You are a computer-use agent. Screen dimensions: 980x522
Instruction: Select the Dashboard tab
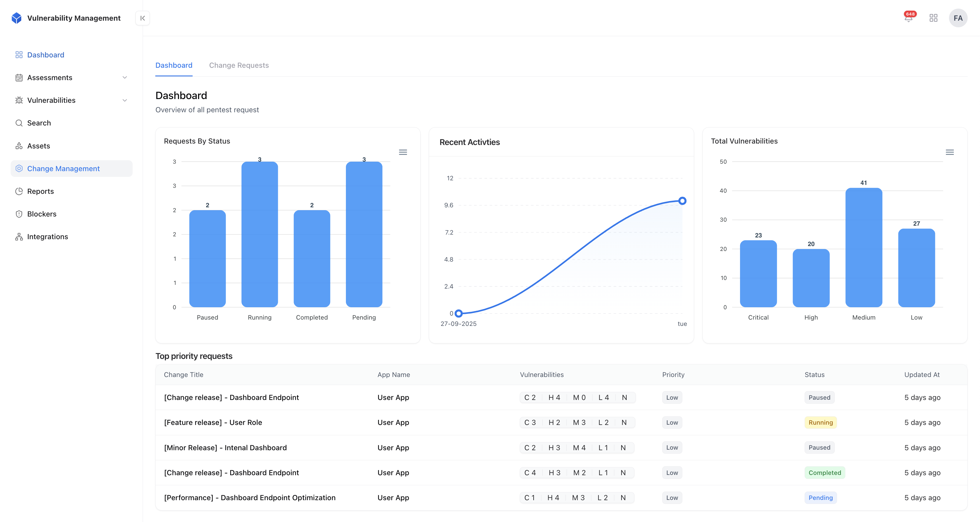point(174,65)
